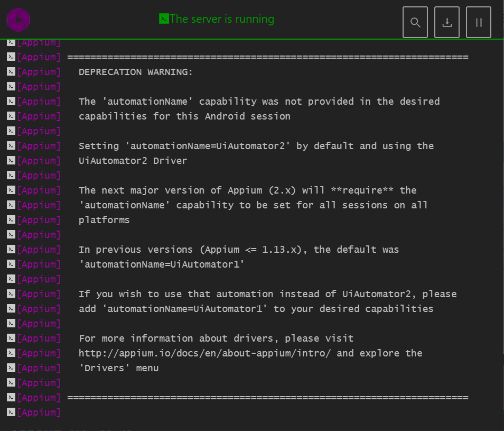Click 'The server is running' status text
Screen dimensions: 504x431
[x=222, y=19]
